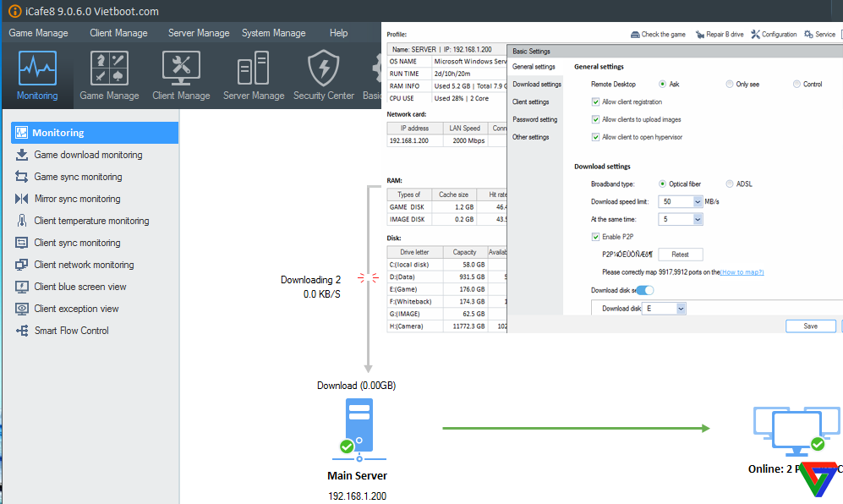
Task: Click the Save button
Action: pyautogui.click(x=810, y=326)
